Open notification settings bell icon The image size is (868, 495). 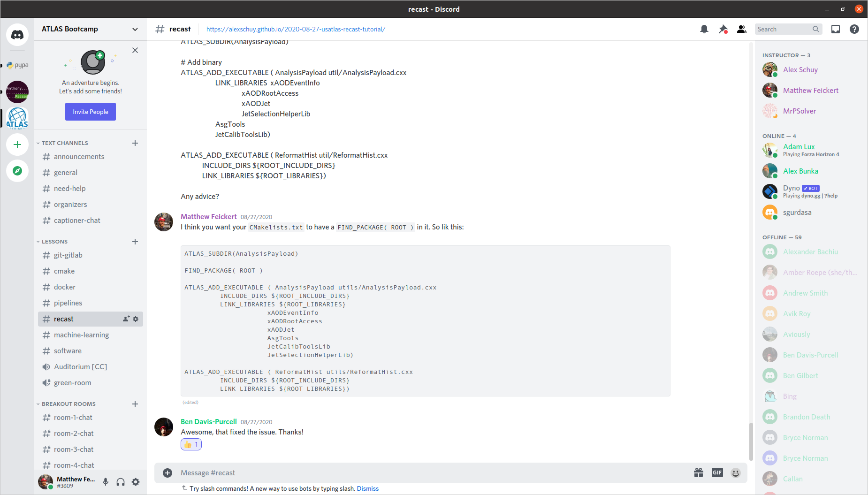click(x=704, y=29)
